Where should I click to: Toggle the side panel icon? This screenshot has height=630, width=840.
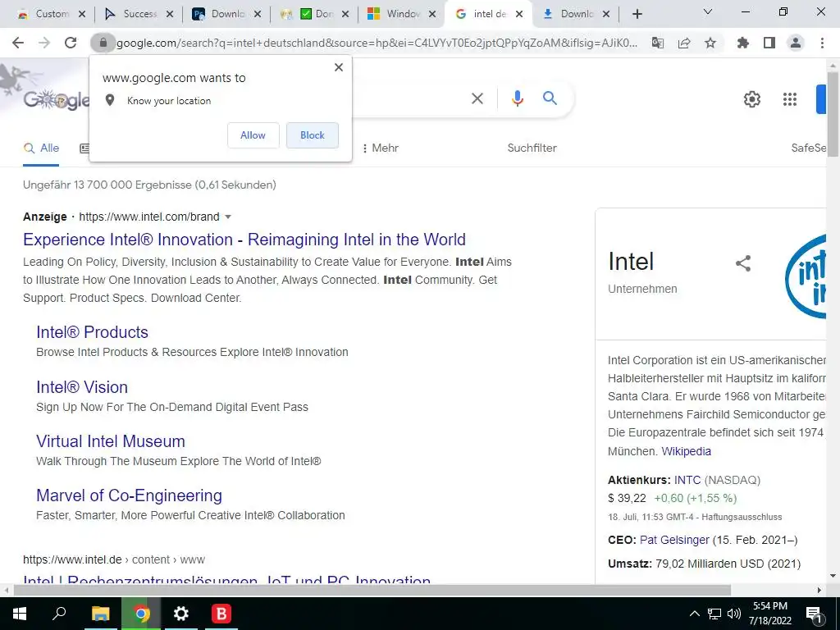tap(769, 43)
